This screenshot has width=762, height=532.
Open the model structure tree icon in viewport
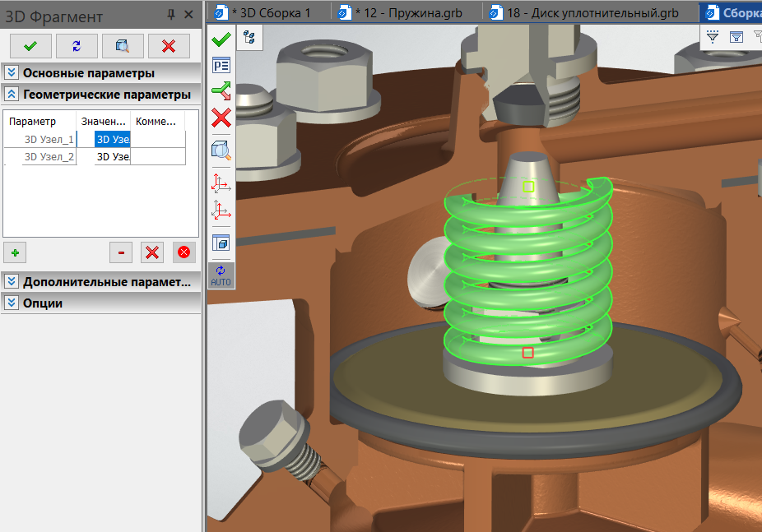pyautogui.click(x=249, y=37)
